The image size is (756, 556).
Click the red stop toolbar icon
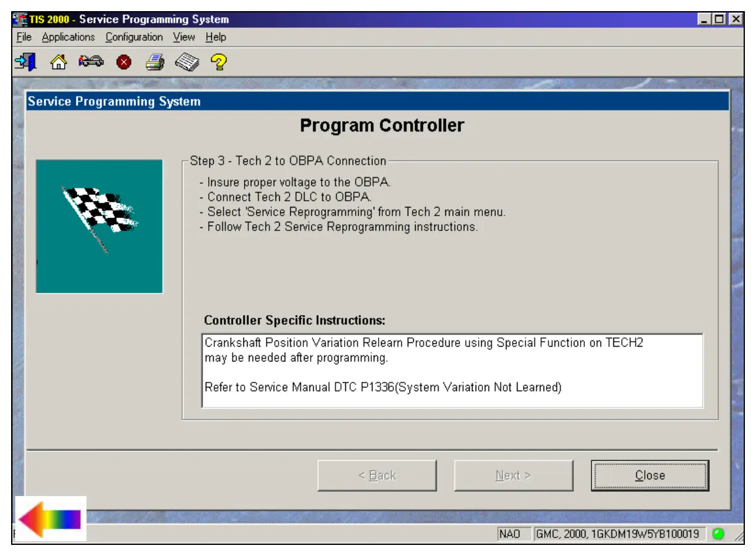click(x=124, y=62)
